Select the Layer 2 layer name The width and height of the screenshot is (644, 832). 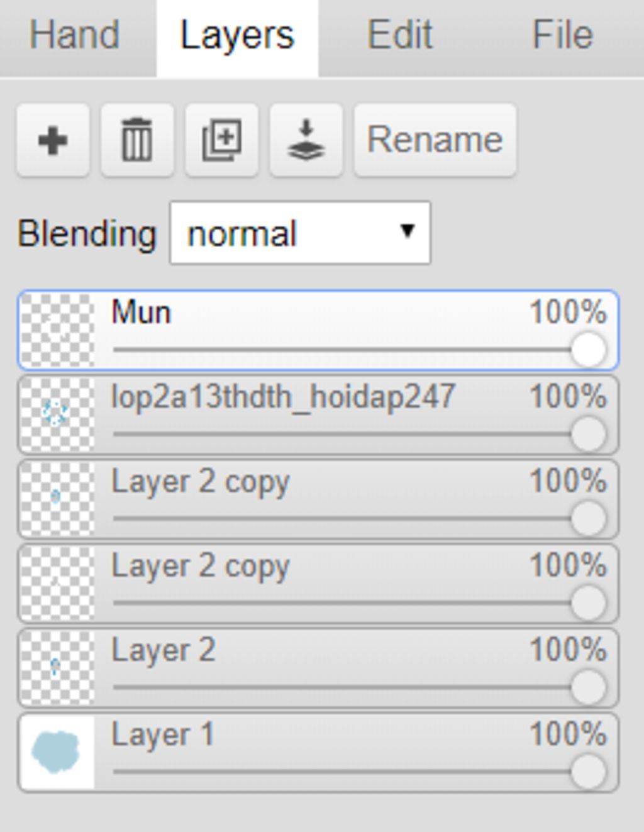click(x=164, y=650)
